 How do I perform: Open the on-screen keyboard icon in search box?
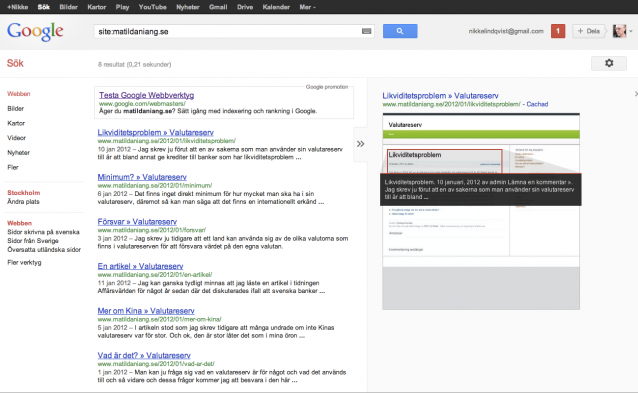click(x=366, y=31)
